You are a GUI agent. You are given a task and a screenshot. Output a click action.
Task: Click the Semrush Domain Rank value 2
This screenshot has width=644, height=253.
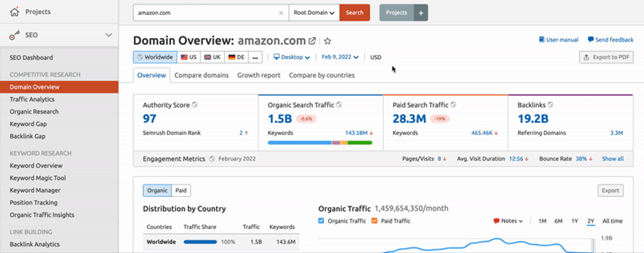coord(241,133)
